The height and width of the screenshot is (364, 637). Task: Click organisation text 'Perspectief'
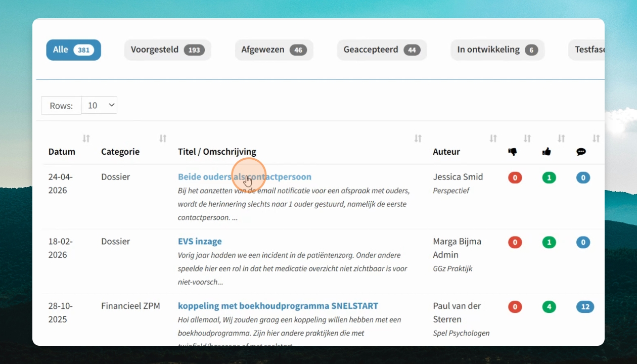(451, 191)
